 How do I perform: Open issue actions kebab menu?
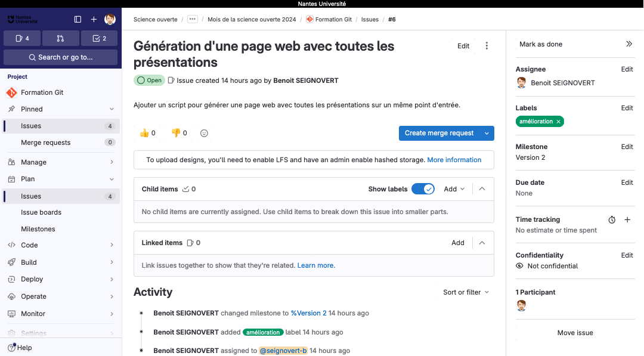pyautogui.click(x=487, y=45)
